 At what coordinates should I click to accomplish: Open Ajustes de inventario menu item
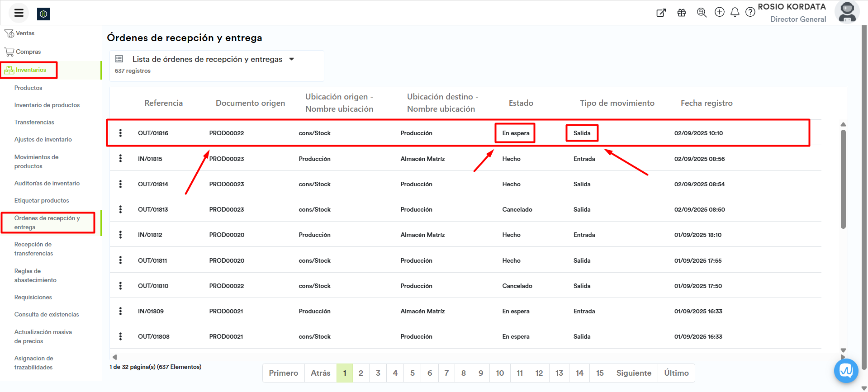pos(43,140)
